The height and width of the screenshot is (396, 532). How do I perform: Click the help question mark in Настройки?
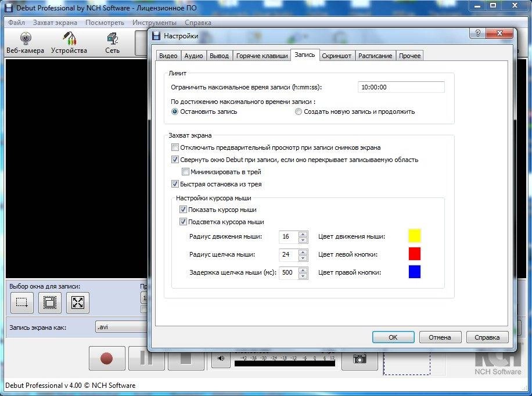click(x=478, y=33)
